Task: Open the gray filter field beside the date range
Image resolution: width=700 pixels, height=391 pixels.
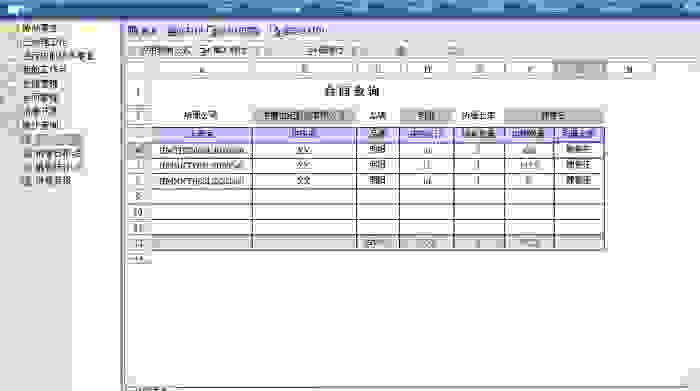Action: coord(427,116)
